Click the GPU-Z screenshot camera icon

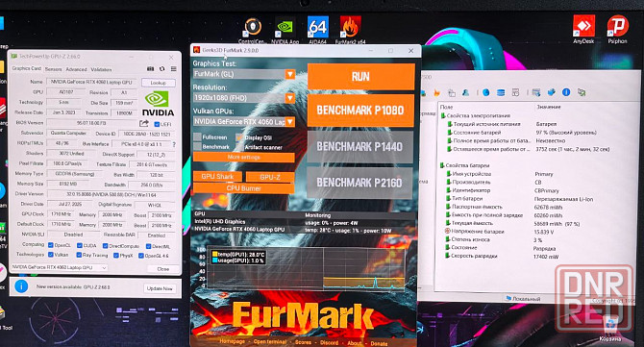click(x=151, y=69)
